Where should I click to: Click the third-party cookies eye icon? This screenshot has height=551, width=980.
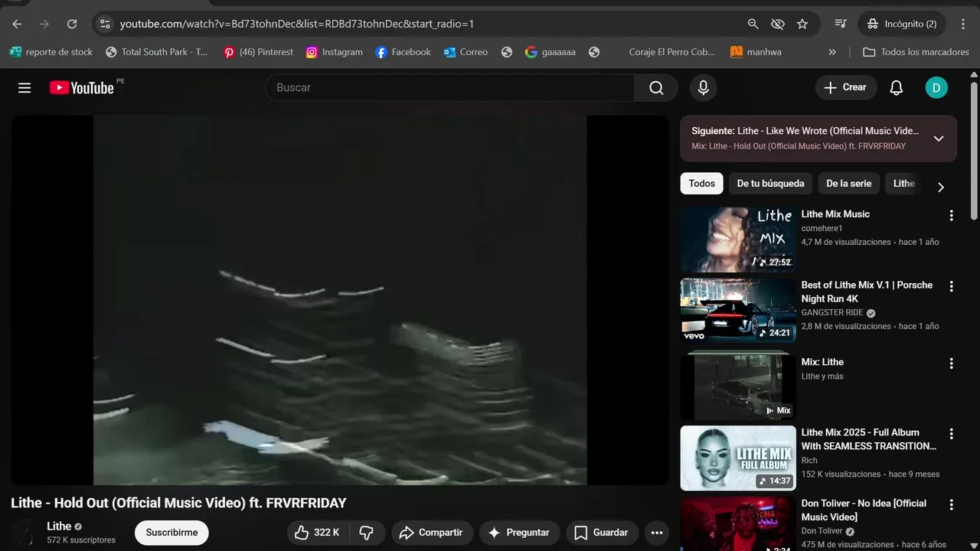pyautogui.click(x=778, y=24)
